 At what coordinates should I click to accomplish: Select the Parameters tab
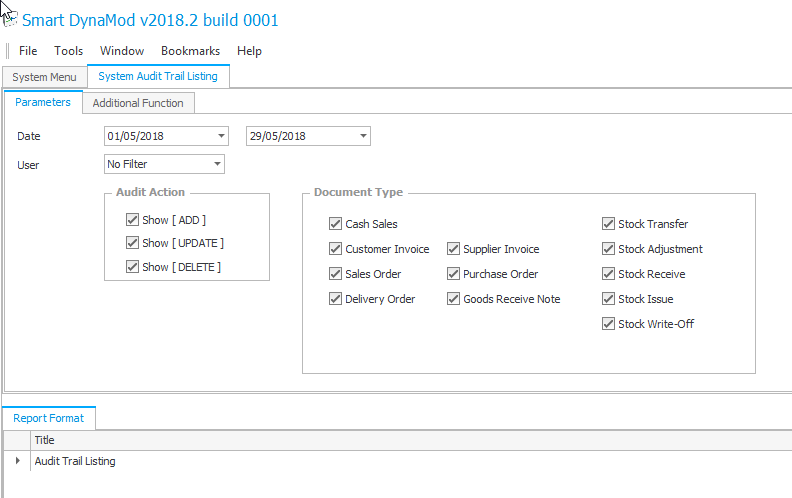pyautogui.click(x=43, y=103)
